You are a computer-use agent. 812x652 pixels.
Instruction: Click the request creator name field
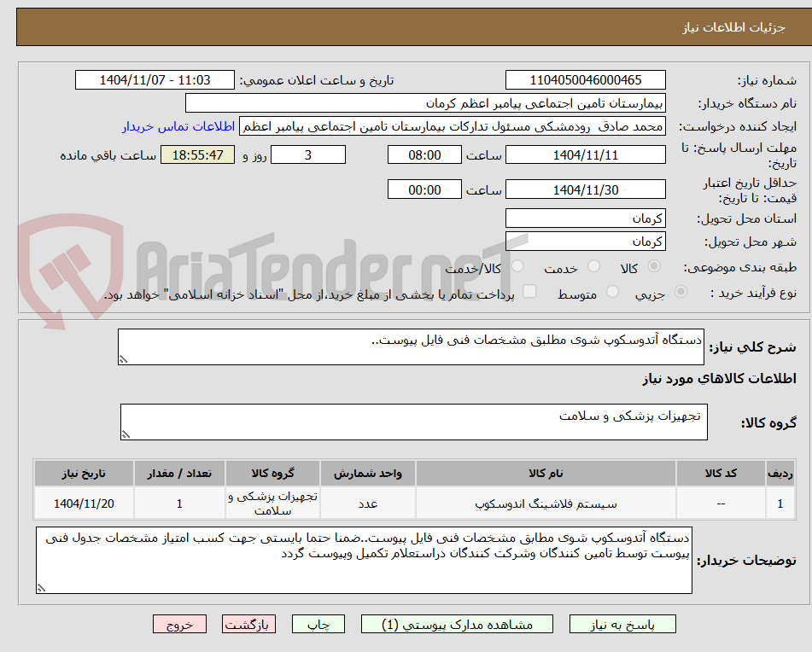[x=452, y=127]
